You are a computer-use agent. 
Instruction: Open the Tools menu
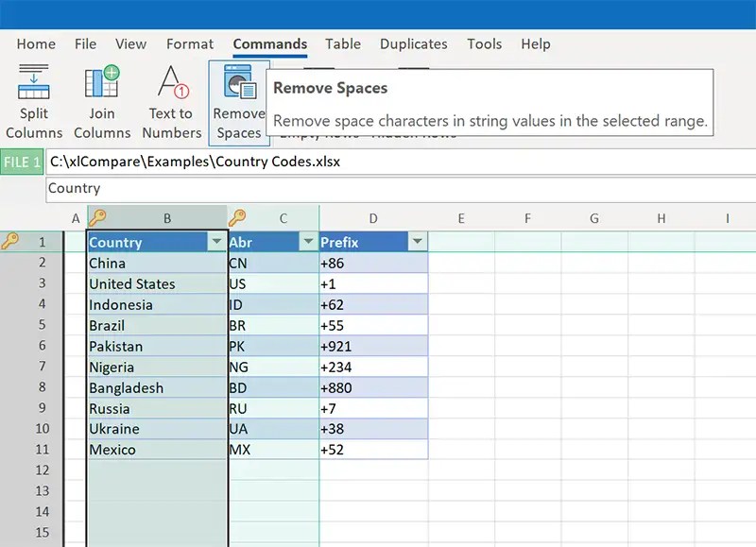(485, 43)
